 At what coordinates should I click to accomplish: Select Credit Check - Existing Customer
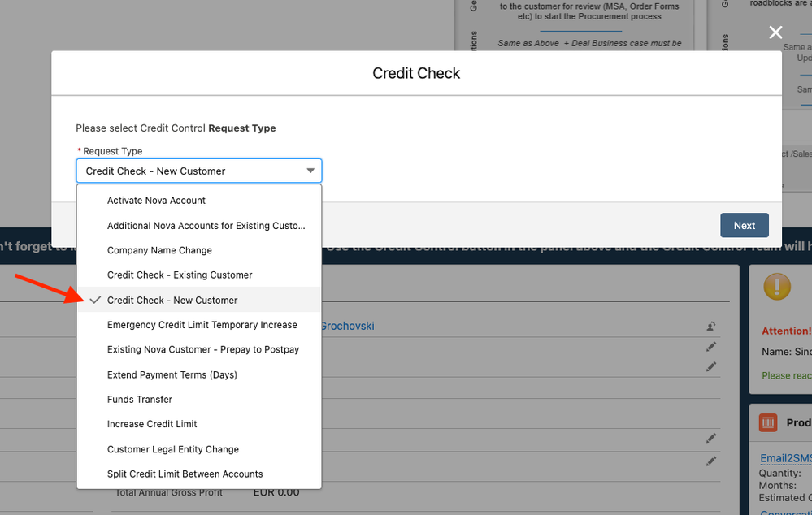pyautogui.click(x=199, y=275)
